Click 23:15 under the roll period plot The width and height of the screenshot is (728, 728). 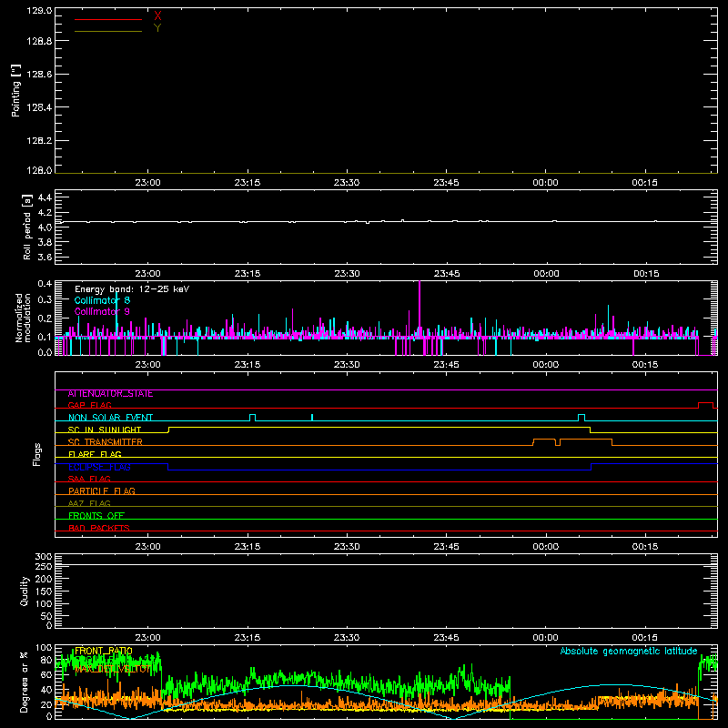pos(248,274)
